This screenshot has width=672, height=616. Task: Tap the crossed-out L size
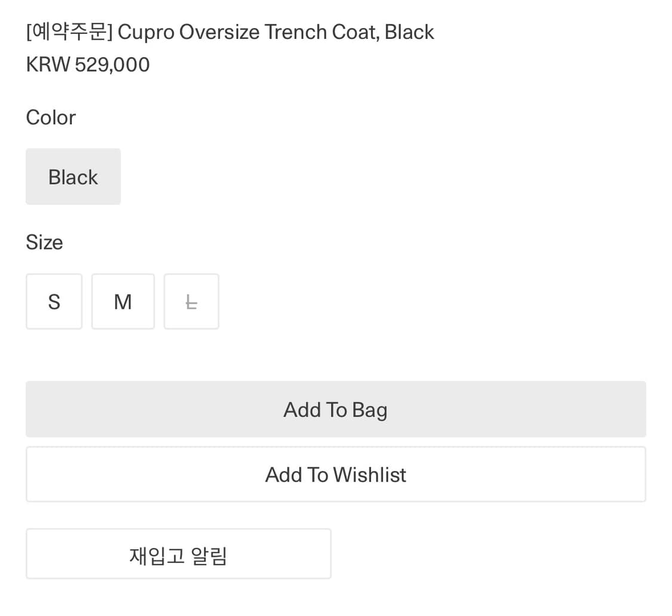coord(191,302)
